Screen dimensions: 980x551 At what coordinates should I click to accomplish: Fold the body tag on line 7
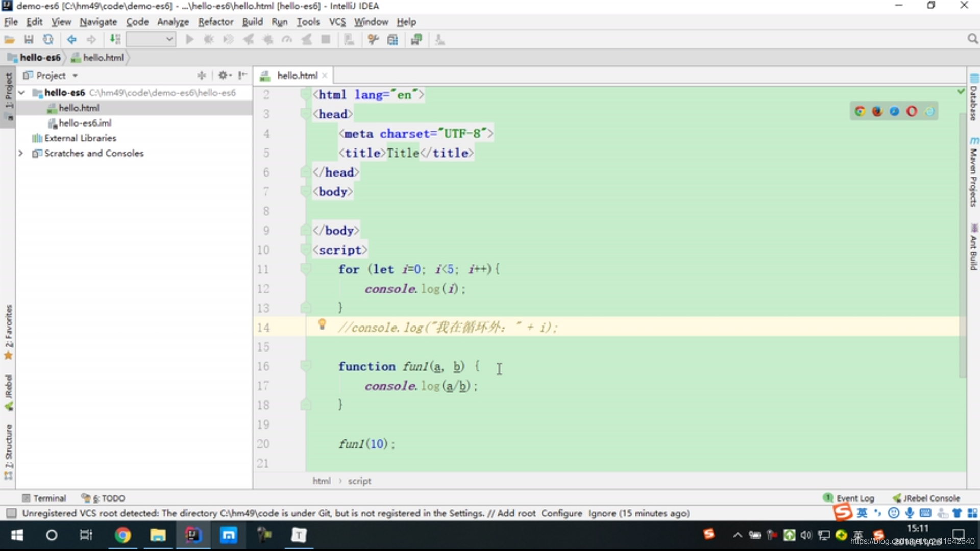305,191
